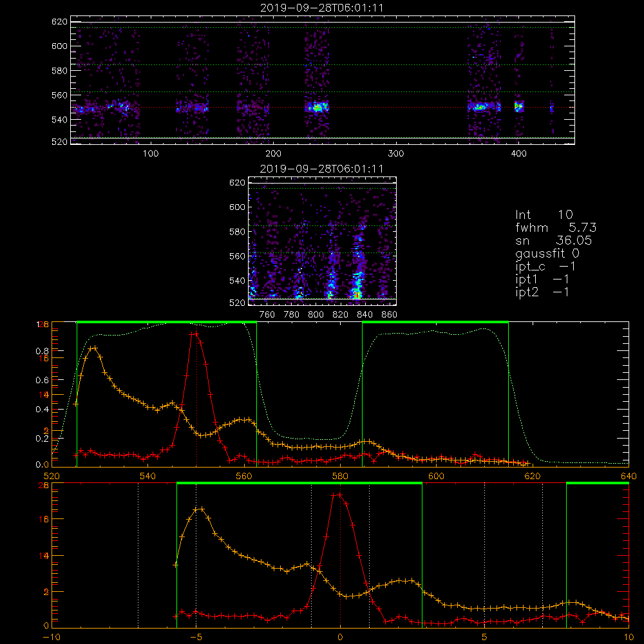Select the 'ipt_c -1' parameter line

[546, 267]
